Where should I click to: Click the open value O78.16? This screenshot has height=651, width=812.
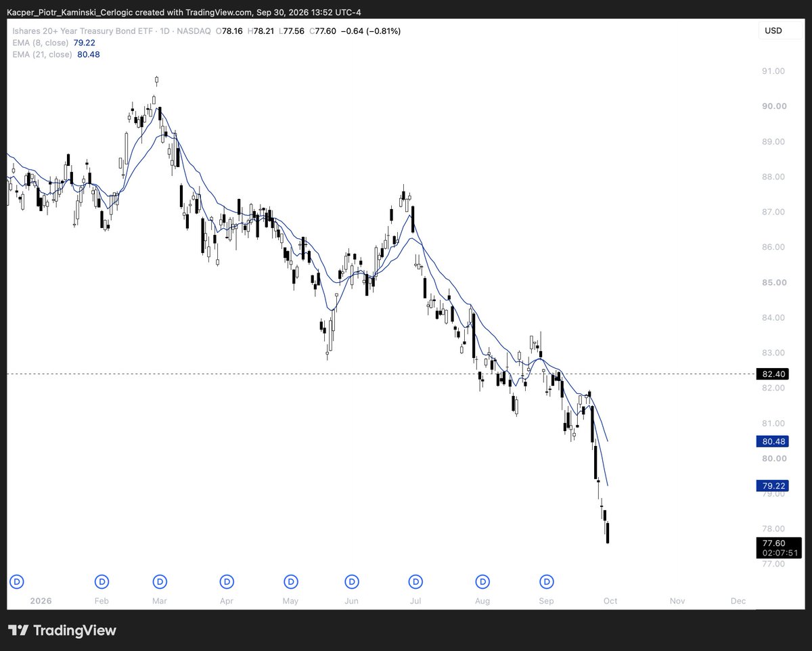tap(231, 30)
